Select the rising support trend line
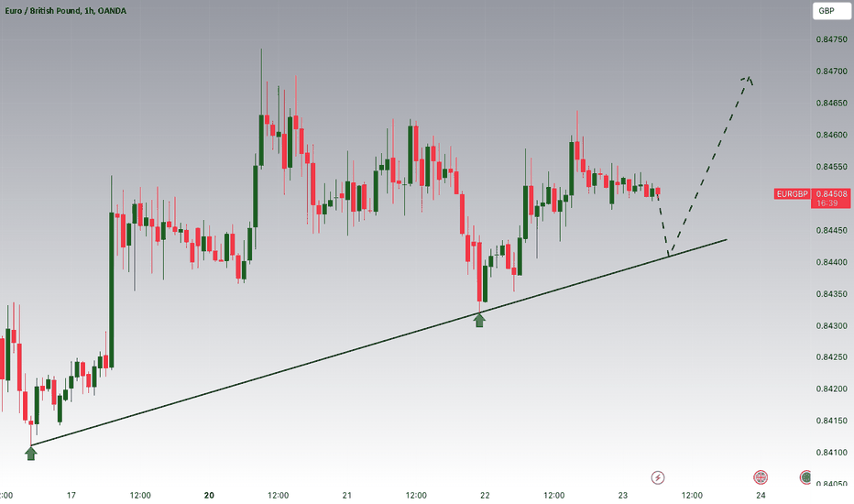 point(381,344)
